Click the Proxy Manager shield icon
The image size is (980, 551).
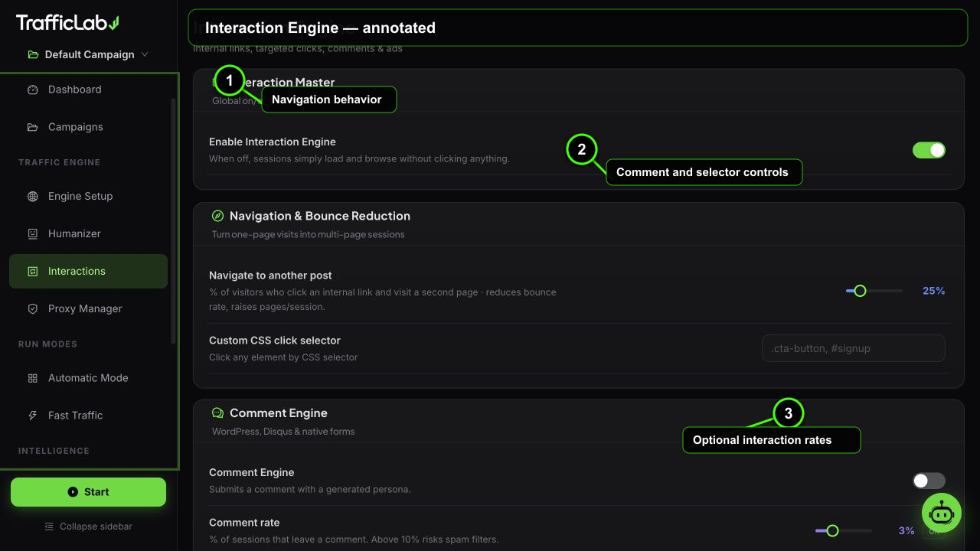click(33, 308)
